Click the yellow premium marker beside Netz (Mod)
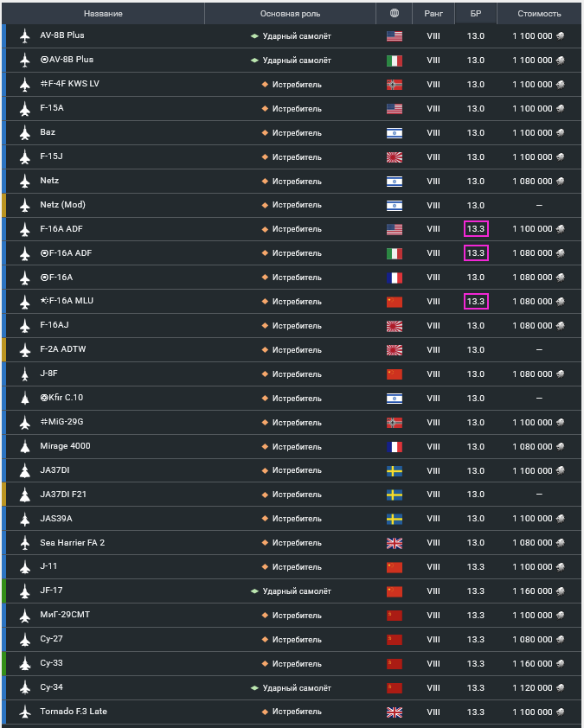 4,205
